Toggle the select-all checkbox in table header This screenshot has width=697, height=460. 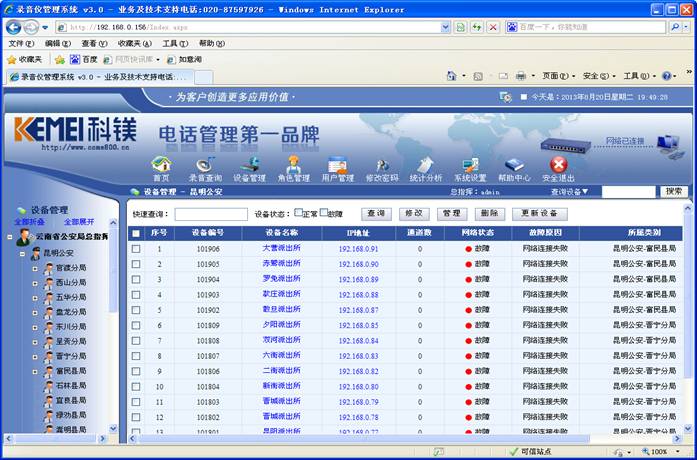[136, 233]
